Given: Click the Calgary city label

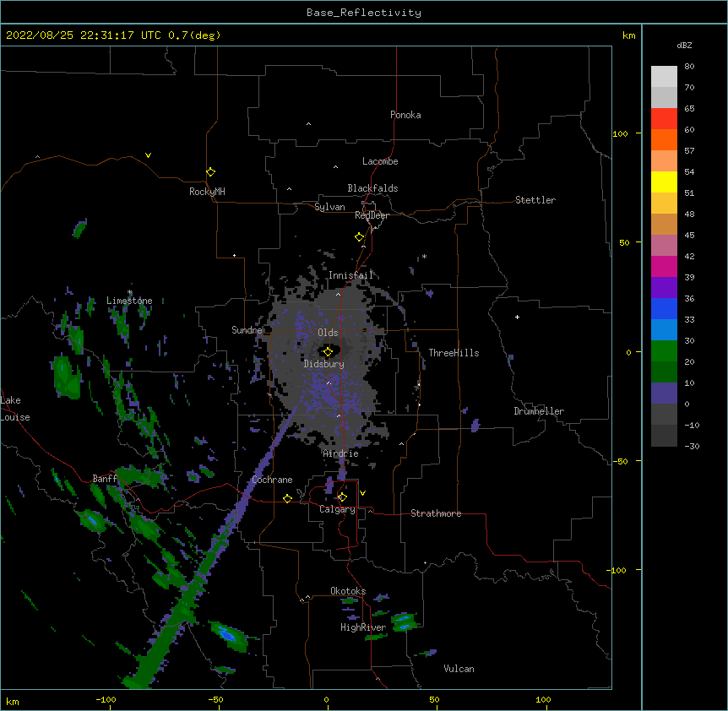Looking at the screenshot, I should point(338,509).
